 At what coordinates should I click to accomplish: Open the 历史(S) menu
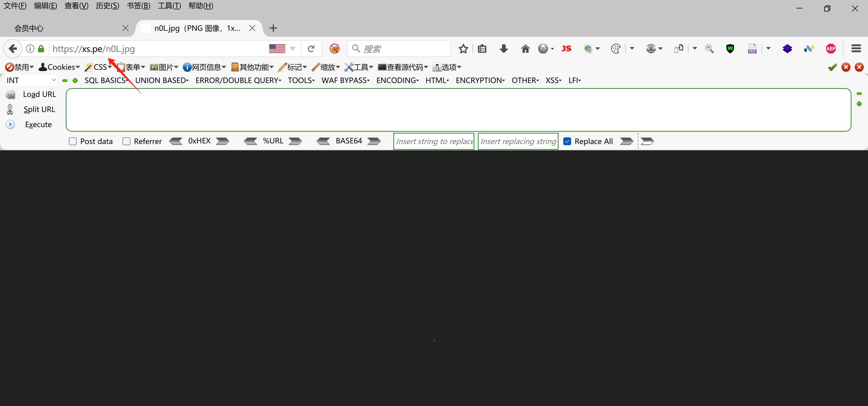tap(107, 6)
